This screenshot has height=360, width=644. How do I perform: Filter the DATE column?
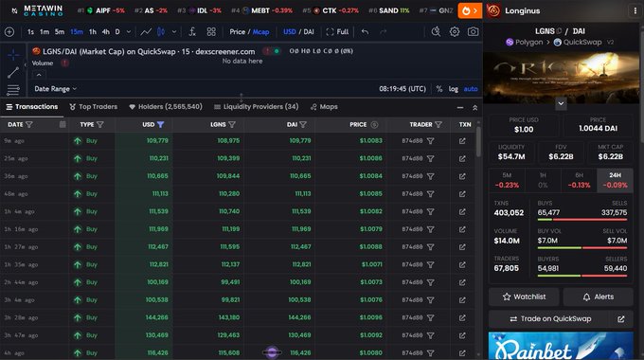29,124
